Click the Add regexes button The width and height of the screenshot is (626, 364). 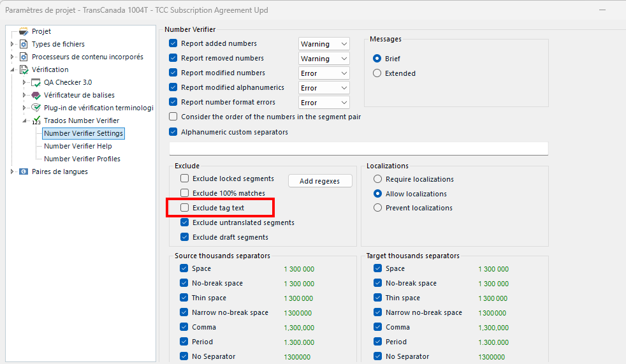click(x=320, y=181)
